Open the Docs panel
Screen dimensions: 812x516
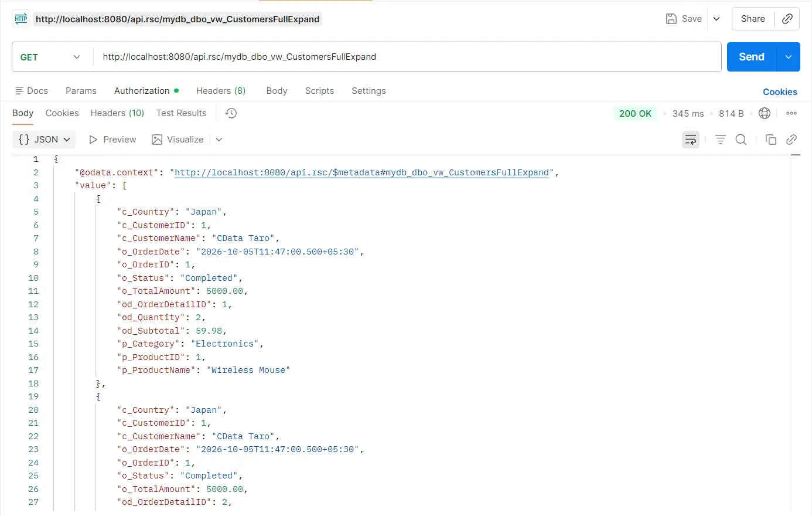[x=32, y=91]
